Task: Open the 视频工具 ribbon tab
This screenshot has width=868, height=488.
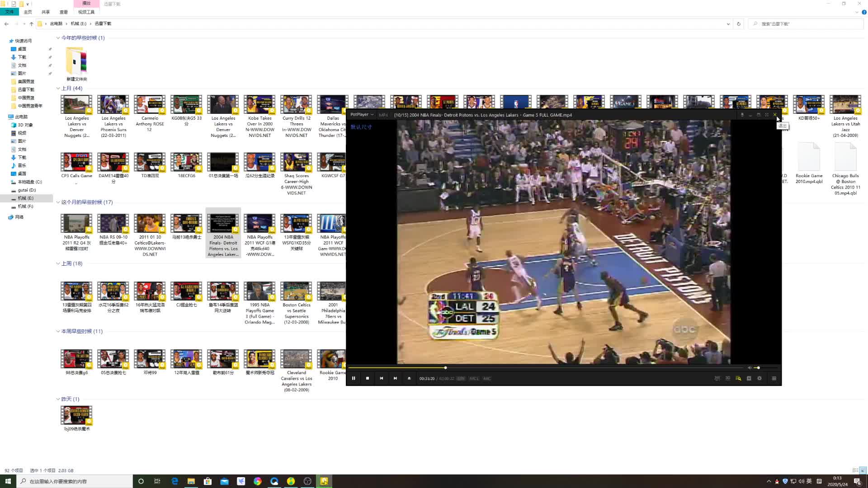Action: pyautogui.click(x=86, y=12)
